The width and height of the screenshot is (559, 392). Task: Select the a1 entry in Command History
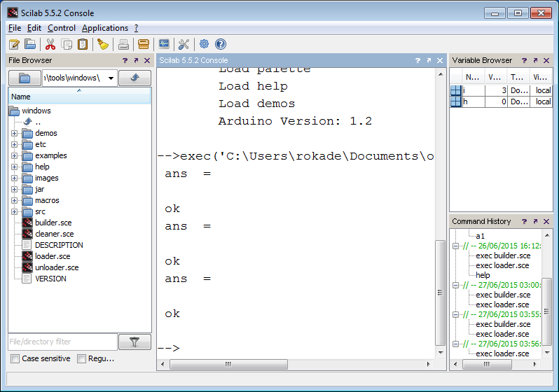click(481, 236)
